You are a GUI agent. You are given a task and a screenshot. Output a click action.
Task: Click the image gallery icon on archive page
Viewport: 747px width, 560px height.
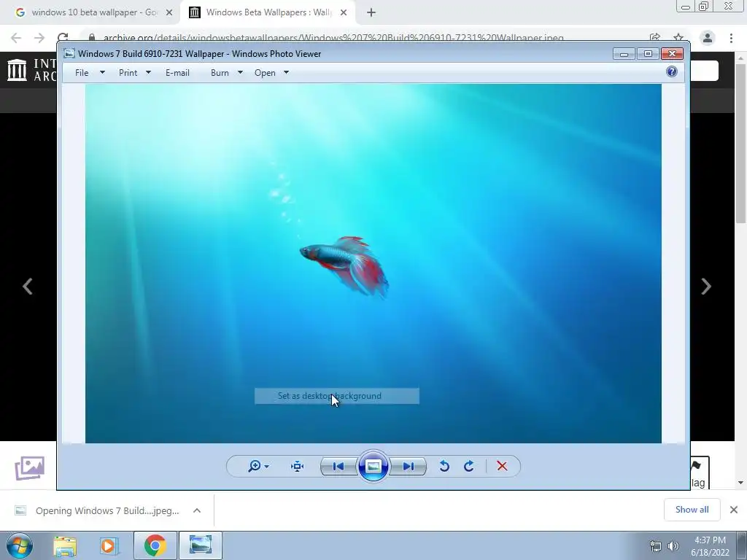[29, 467]
